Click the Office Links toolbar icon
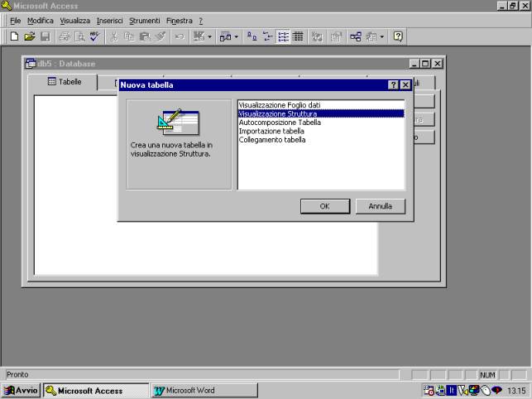The width and height of the screenshot is (532, 399). coord(199,36)
